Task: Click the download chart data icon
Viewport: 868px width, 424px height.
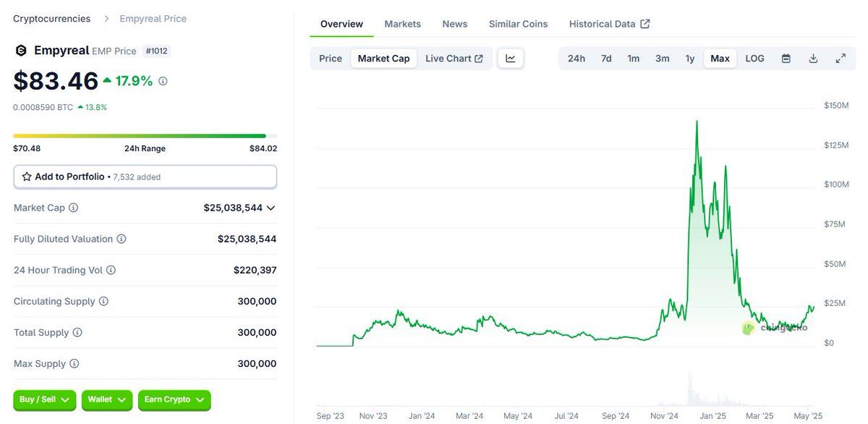Action: [x=813, y=59]
